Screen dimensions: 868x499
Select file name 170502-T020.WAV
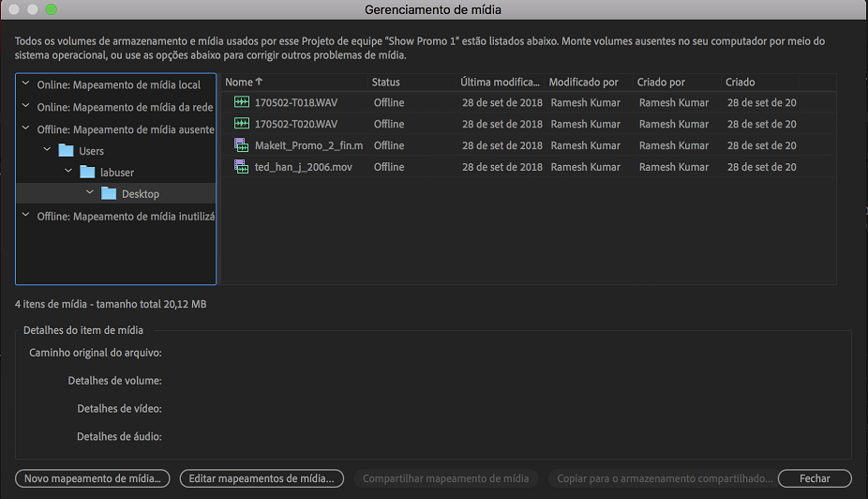pos(296,124)
